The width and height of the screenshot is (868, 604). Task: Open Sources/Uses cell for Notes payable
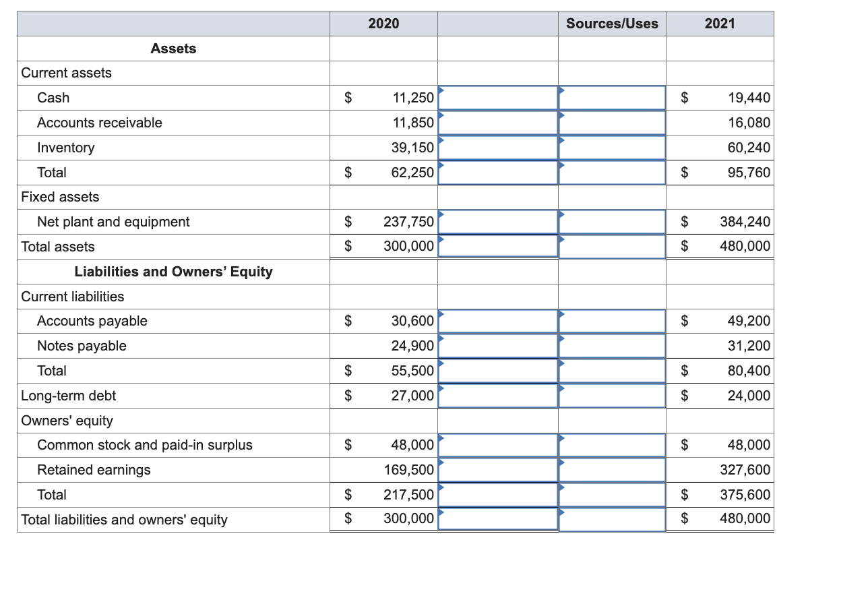pyautogui.click(x=612, y=346)
